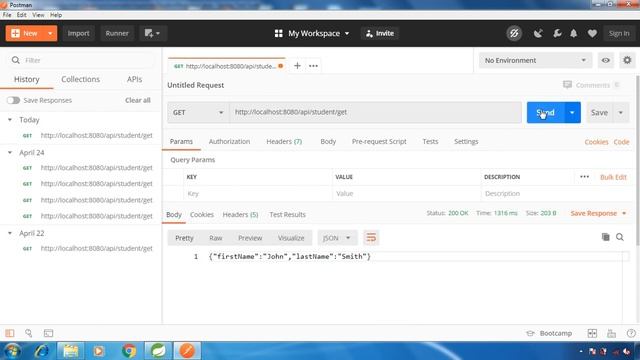The width and height of the screenshot is (640, 360).
Task: Switch to the APIs tab
Action: pos(134,79)
